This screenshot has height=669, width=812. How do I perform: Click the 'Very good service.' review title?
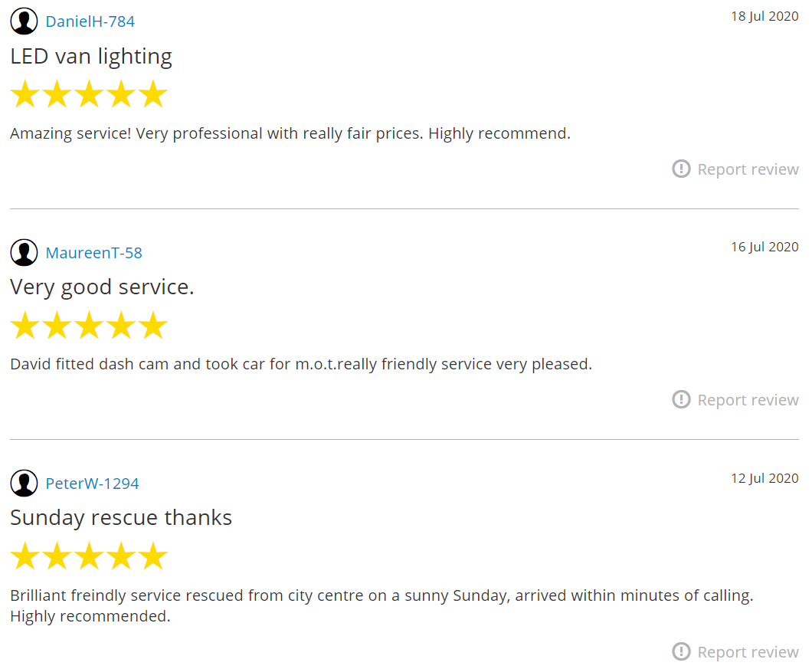pos(102,287)
